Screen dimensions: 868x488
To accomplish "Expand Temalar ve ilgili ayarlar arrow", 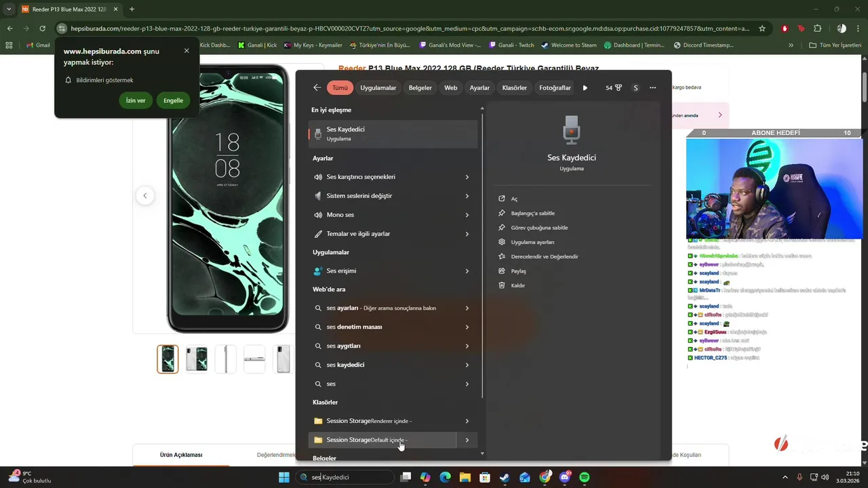I will tap(467, 234).
